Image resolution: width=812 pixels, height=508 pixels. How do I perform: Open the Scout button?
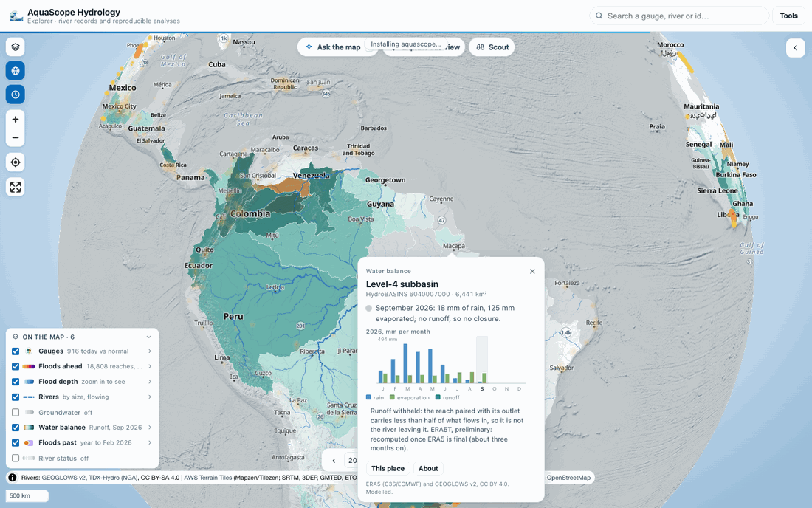tap(492, 47)
